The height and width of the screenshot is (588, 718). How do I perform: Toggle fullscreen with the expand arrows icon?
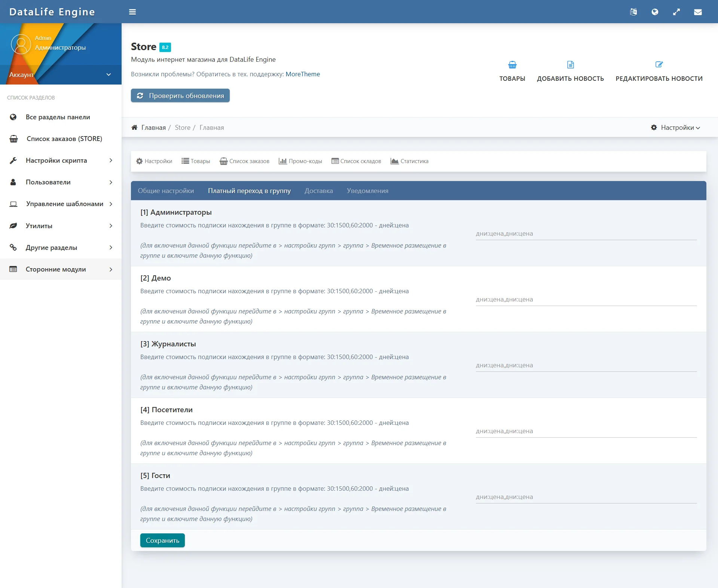(676, 12)
